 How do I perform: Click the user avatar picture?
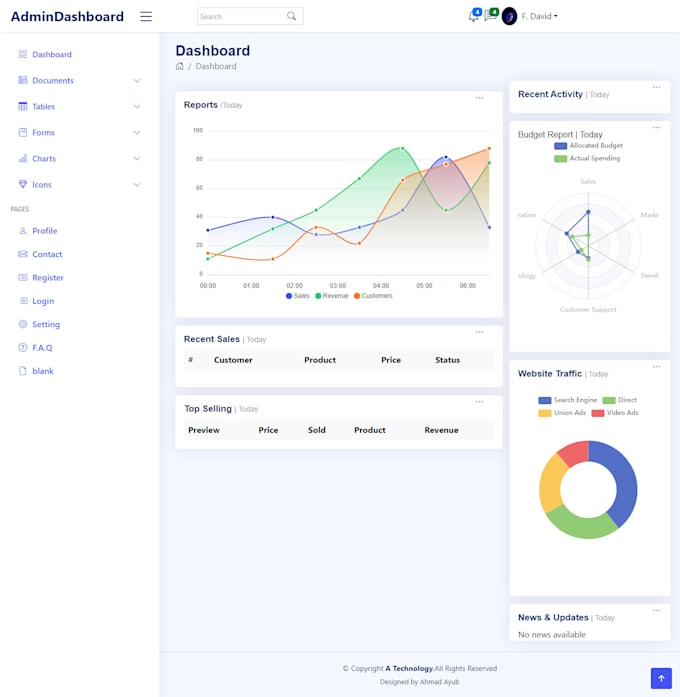click(x=509, y=16)
